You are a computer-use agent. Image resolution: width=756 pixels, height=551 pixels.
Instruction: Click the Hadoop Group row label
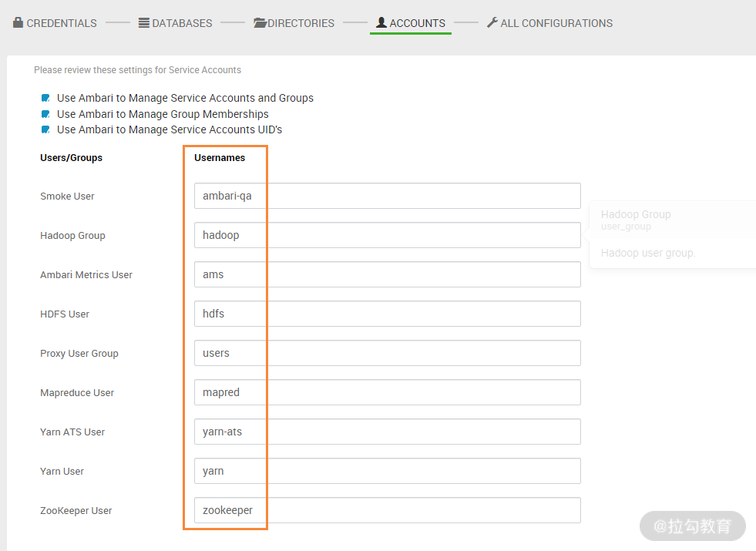coord(72,236)
